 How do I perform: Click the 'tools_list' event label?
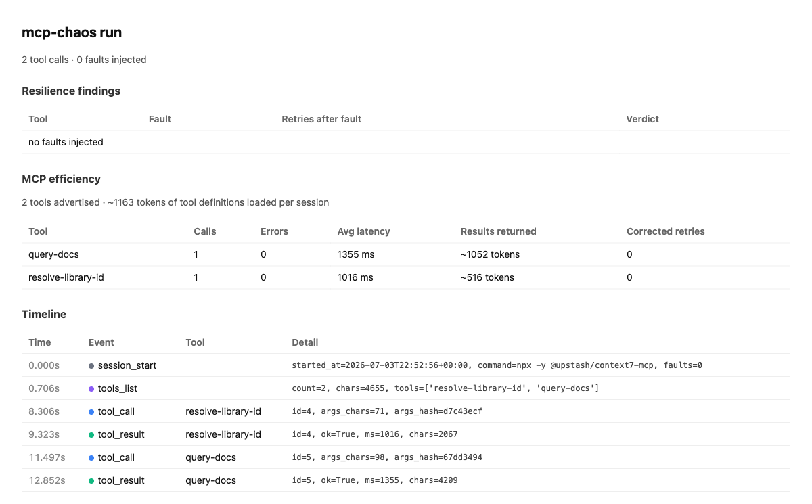tap(118, 388)
